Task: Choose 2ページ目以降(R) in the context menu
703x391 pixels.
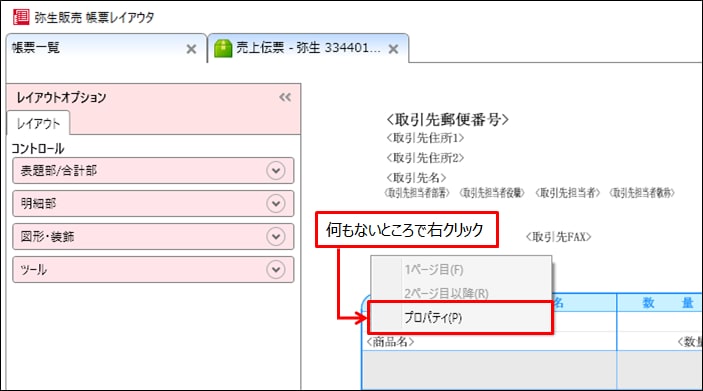Action: tap(460, 293)
